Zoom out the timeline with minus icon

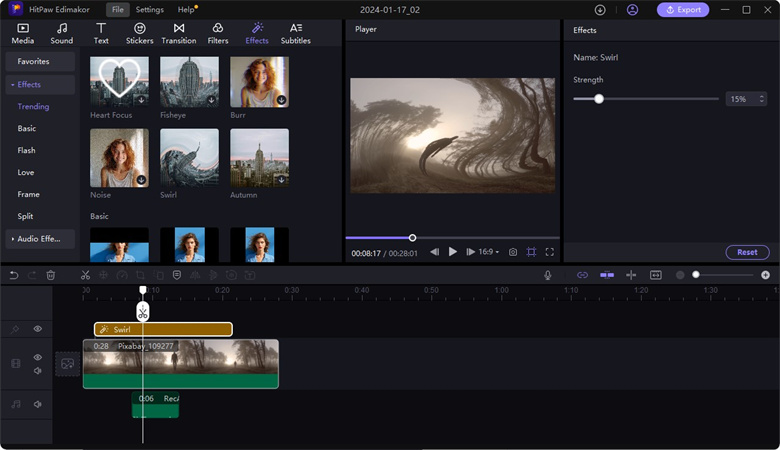tap(680, 275)
